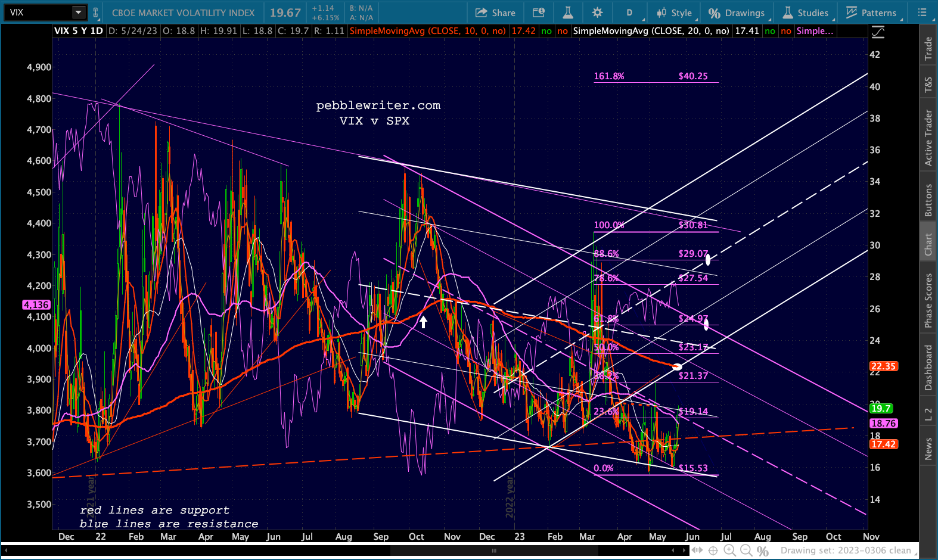Open chart settings gear icon
This screenshot has height=560, width=938.
click(597, 13)
